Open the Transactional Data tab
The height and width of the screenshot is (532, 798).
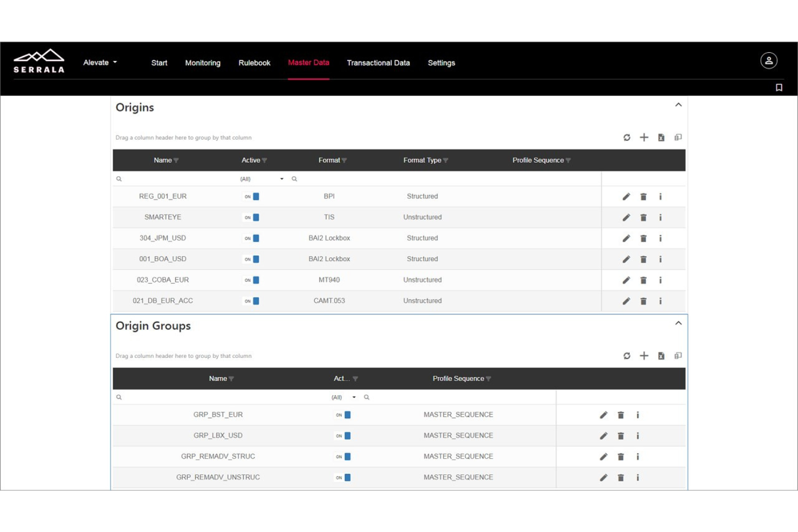378,63
